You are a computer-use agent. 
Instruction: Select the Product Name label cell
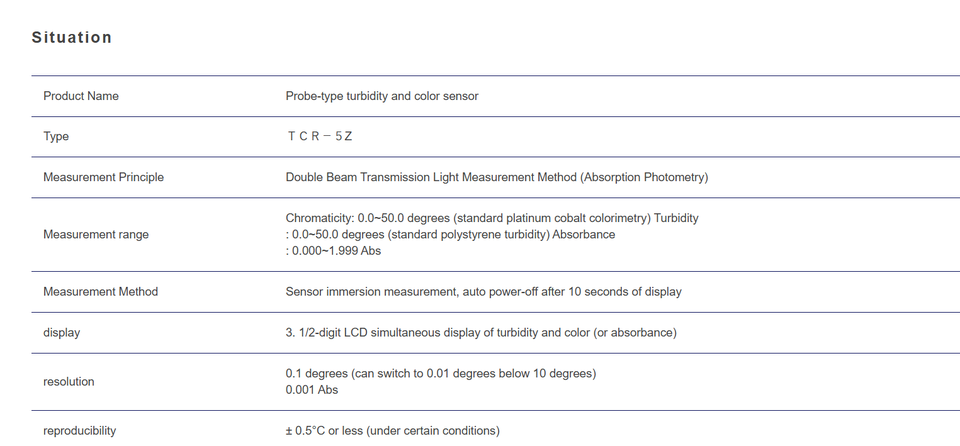[81, 96]
